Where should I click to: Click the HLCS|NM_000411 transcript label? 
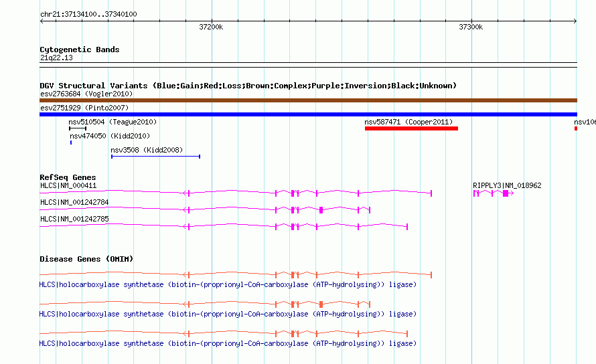(x=68, y=186)
